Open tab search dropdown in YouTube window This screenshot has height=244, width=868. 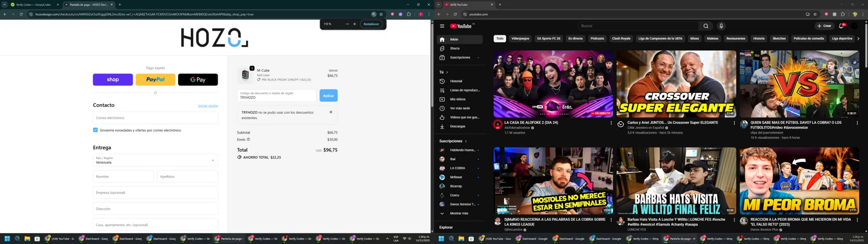tap(438, 5)
